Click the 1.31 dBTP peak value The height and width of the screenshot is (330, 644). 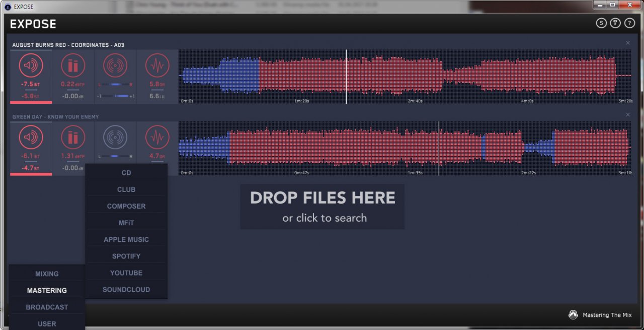coord(73,156)
